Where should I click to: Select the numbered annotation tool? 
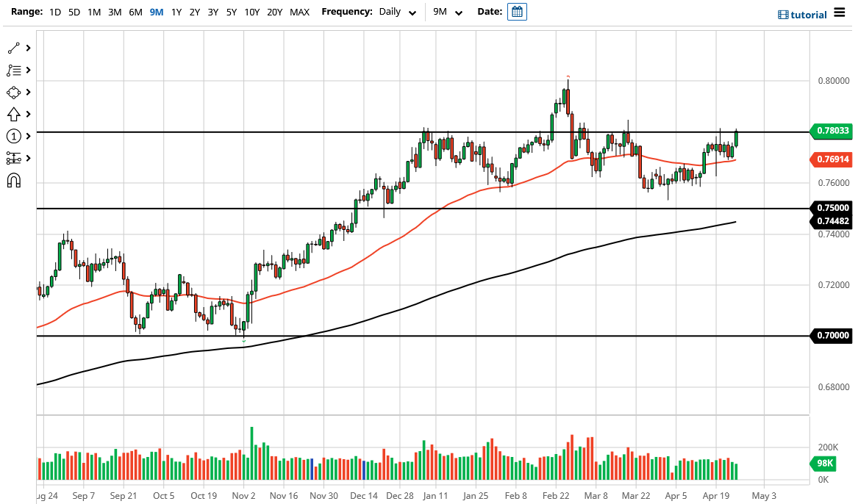click(x=15, y=136)
